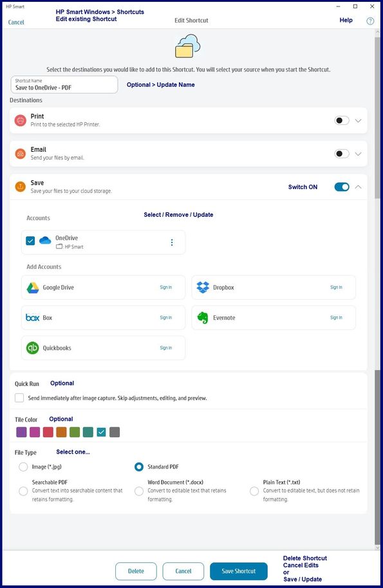Viewport: 383px width, 588px height.
Task: Click the Google Drive logo icon
Action: click(x=33, y=288)
